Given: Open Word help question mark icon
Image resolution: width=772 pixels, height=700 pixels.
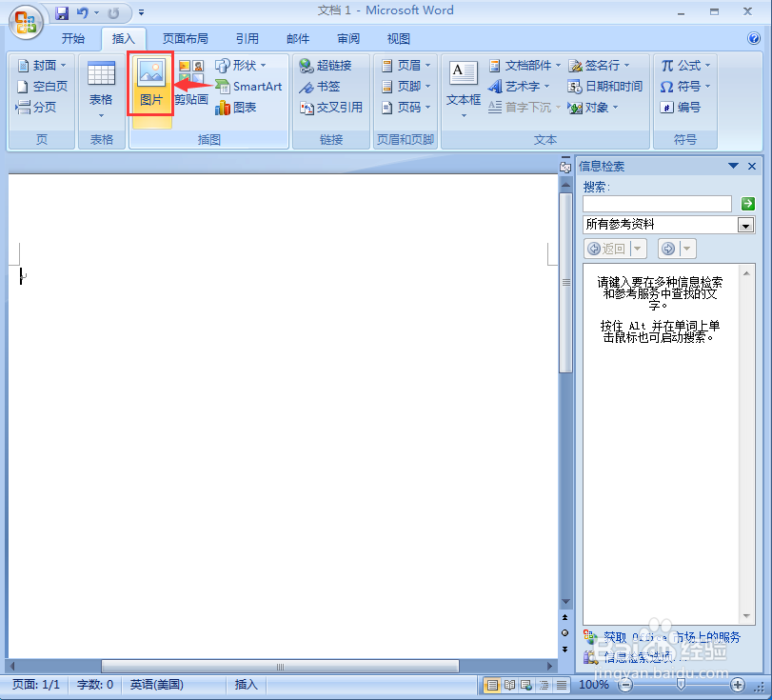Looking at the screenshot, I should [x=754, y=38].
